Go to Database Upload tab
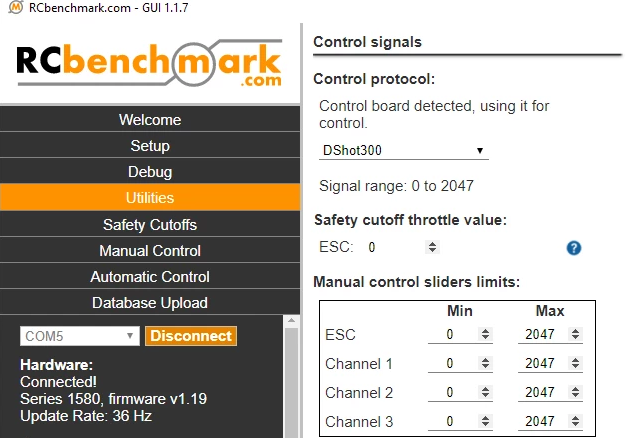This screenshot has width=634, height=438. tap(150, 302)
